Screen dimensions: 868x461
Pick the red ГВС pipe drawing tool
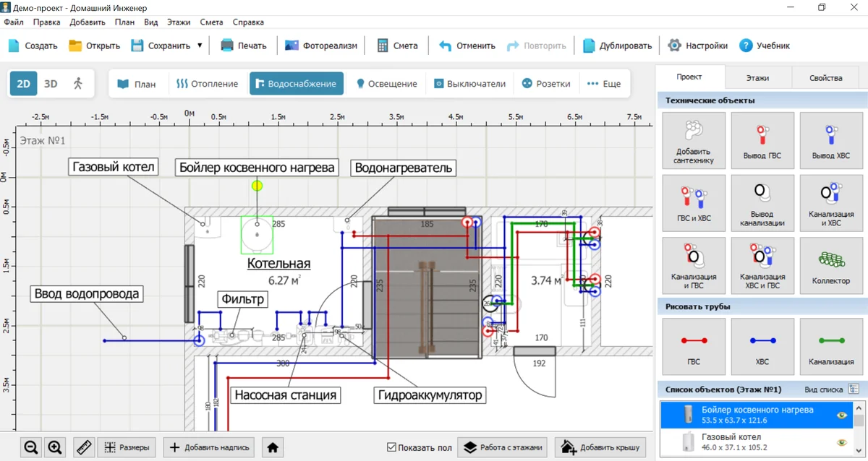pyautogui.click(x=693, y=346)
